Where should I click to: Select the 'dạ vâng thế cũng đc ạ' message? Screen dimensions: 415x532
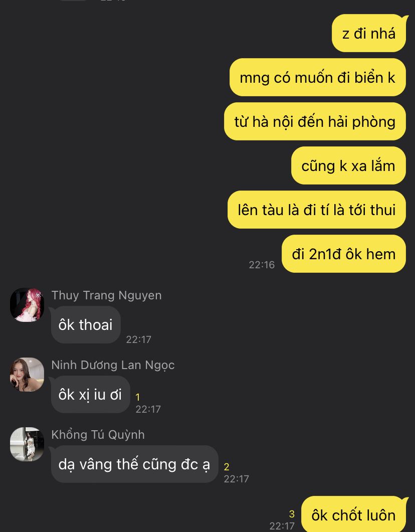(x=134, y=464)
